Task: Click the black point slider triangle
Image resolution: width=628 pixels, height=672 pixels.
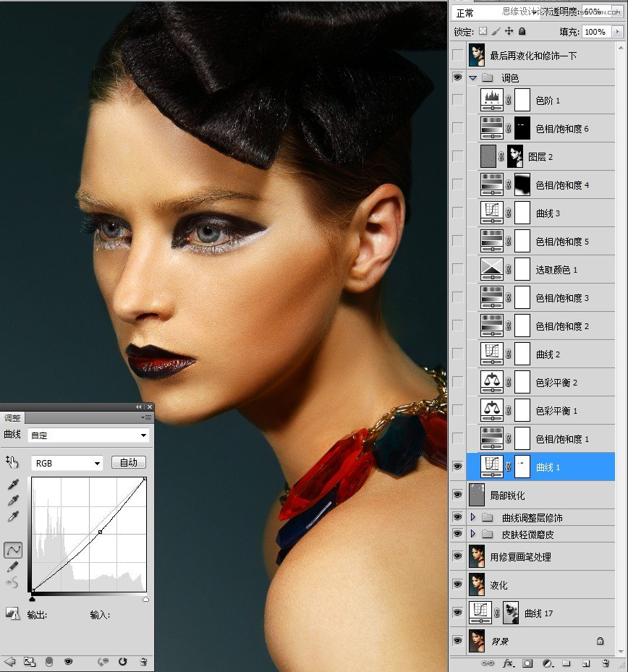Action: click(32, 598)
